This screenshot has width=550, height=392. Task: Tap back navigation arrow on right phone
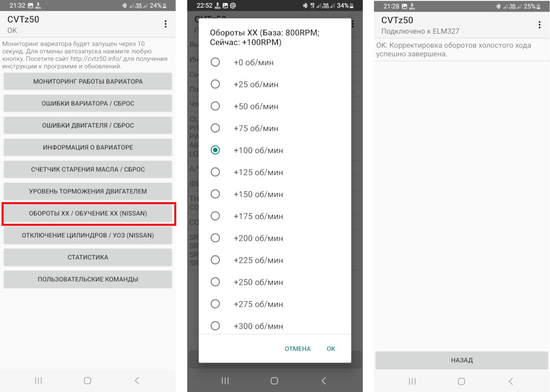tap(510, 381)
